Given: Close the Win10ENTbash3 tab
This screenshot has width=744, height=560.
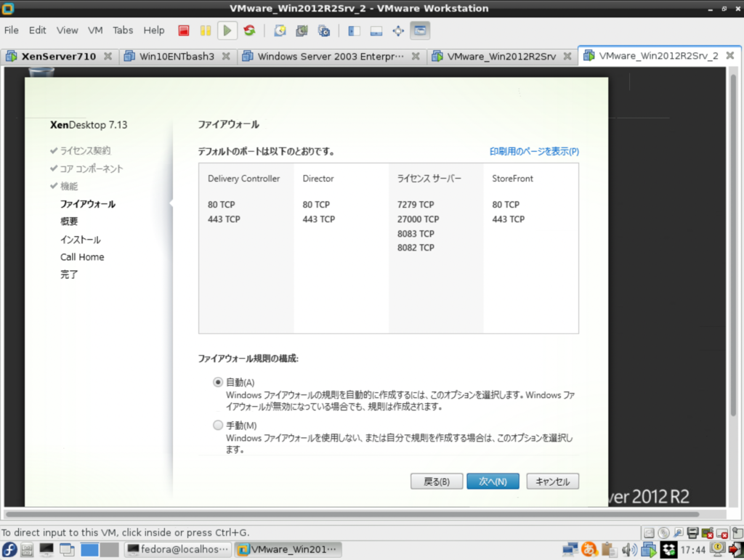Looking at the screenshot, I should pyautogui.click(x=227, y=56).
